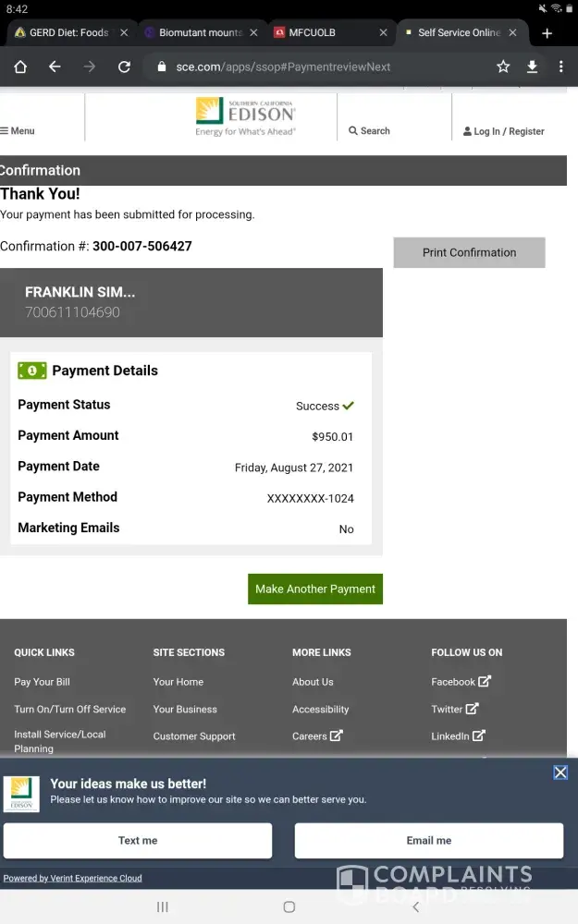
Task: Go back with the browser back arrow
Action: tap(55, 67)
